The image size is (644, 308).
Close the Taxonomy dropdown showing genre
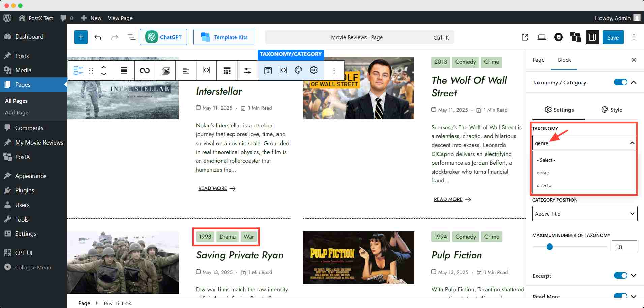[585, 143]
